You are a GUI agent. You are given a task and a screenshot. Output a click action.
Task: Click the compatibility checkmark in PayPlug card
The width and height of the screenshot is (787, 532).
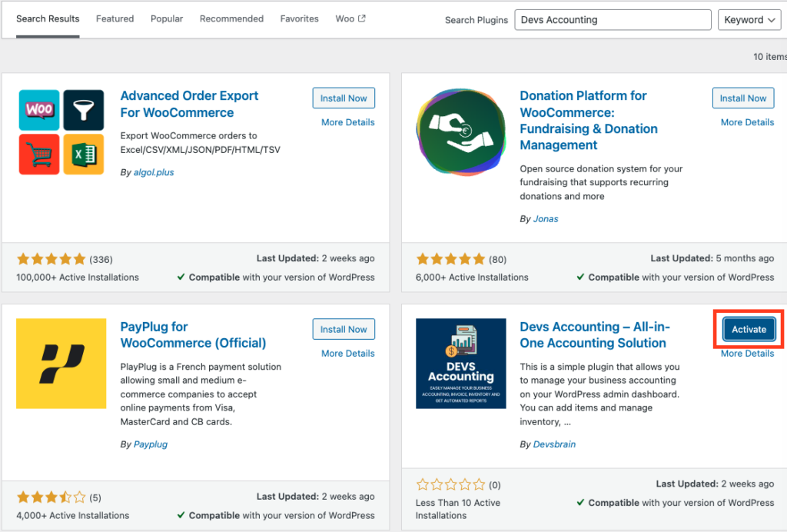pos(181,515)
